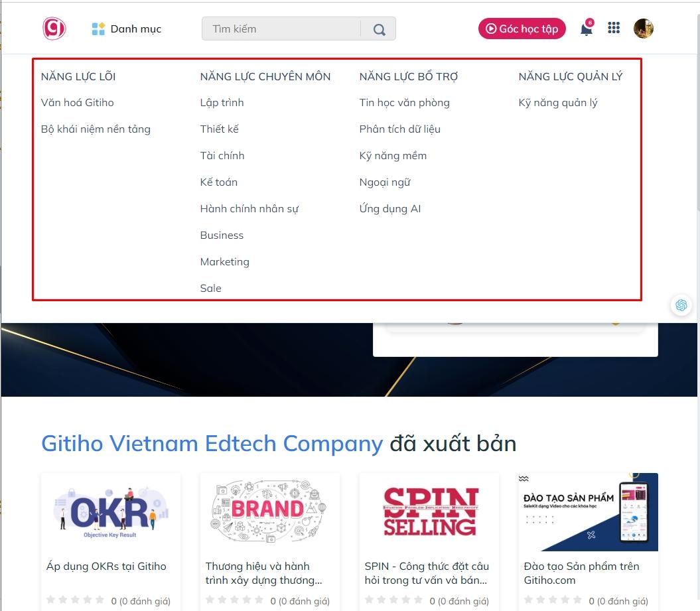Open the SPIN Selling course thumbnail
The height and width of the screenshot is (611, 700).
pos(429,512)
